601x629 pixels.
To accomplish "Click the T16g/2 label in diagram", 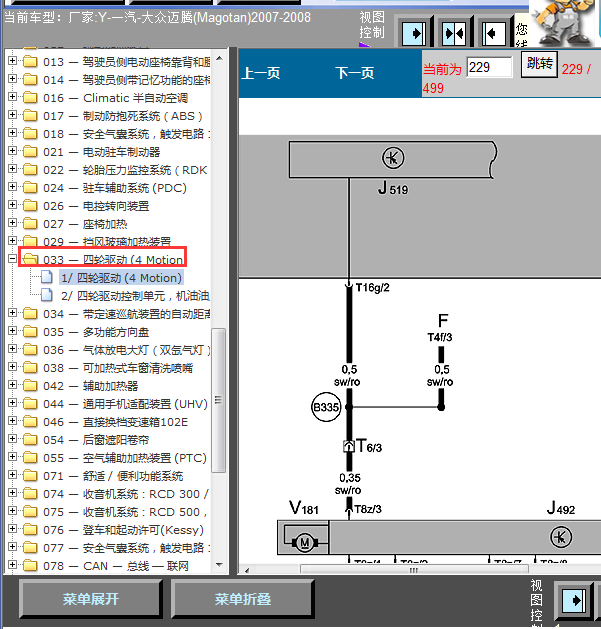I will [372, 288].
